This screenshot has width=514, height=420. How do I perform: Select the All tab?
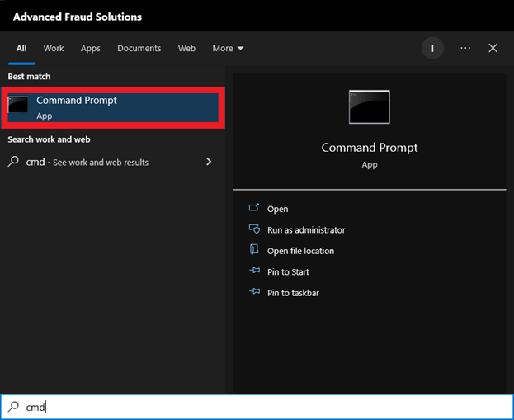pyautogui.click(x=21, y=48)
